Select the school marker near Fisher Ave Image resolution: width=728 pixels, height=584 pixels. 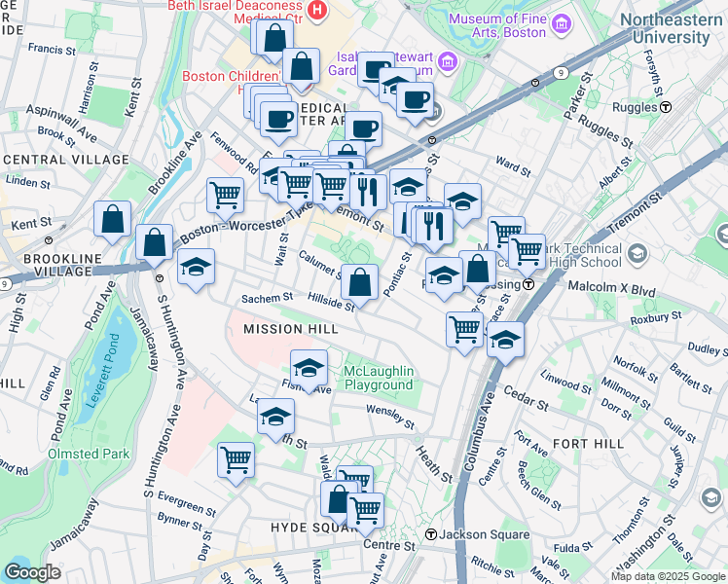tap(309, 370)
